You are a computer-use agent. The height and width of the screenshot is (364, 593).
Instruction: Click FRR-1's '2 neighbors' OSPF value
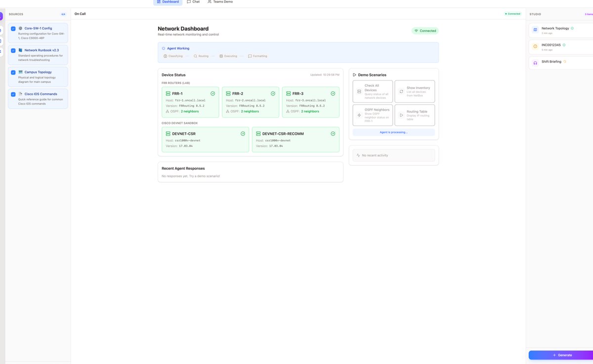coord(190,112)
